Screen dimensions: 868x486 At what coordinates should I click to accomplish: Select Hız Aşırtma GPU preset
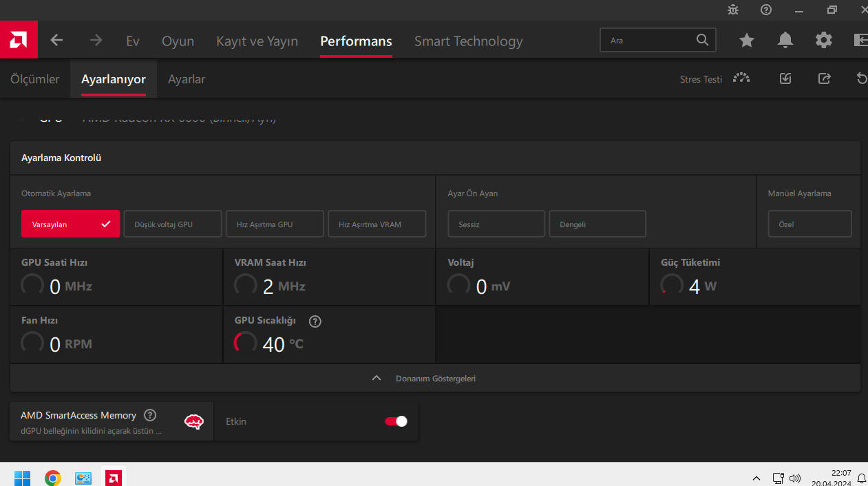click(x=275, y=224)
